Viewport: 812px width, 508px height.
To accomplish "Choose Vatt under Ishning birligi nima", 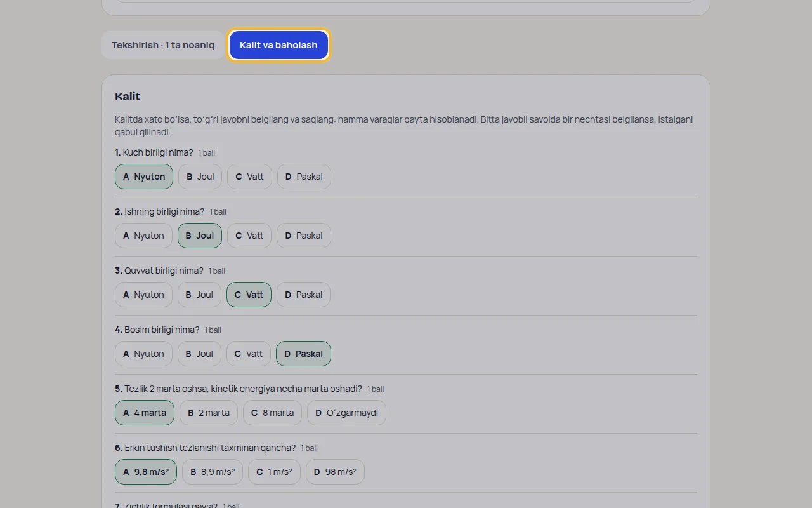I will (x=249, y=236).
